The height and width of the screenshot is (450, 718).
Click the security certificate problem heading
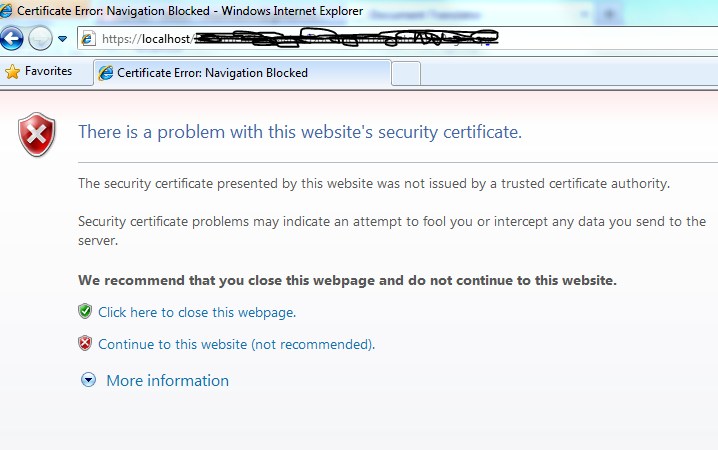(300, 132)
